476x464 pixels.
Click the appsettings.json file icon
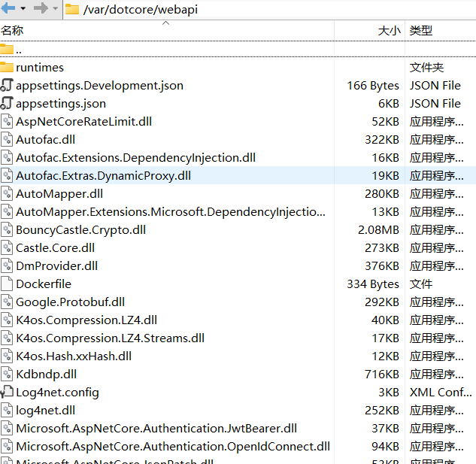tap(7, 103)
